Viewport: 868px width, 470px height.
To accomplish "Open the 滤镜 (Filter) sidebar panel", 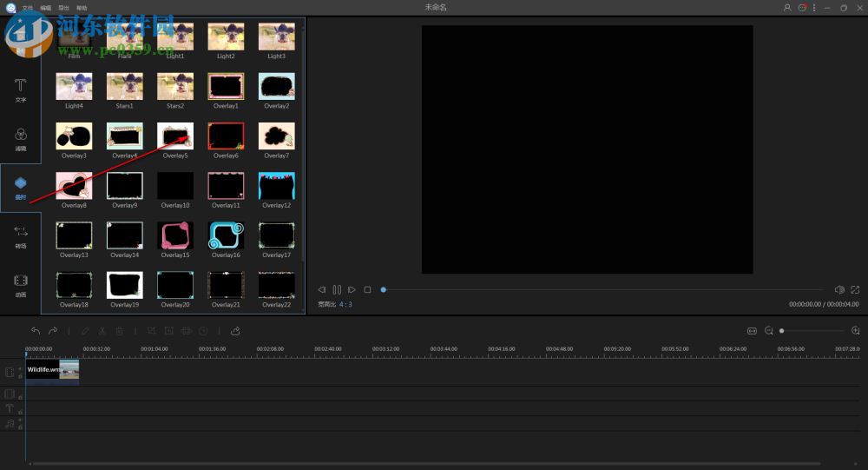I will click(20, 138).
